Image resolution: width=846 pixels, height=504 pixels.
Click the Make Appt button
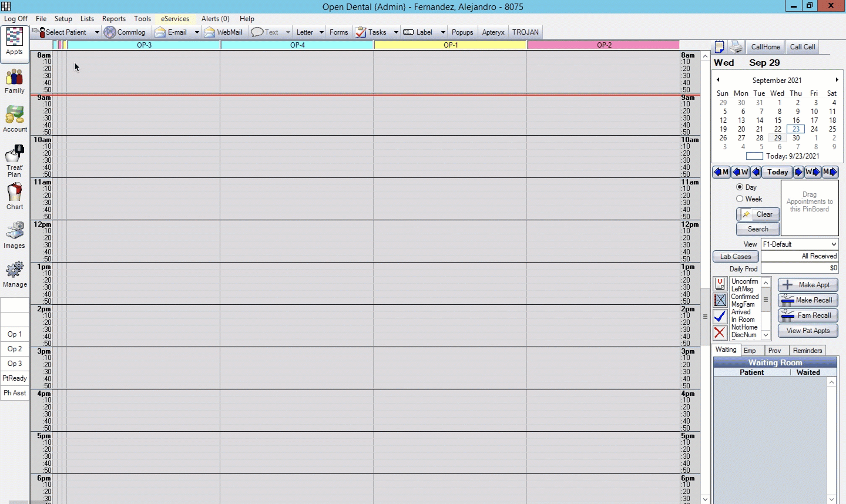[807, 285]
